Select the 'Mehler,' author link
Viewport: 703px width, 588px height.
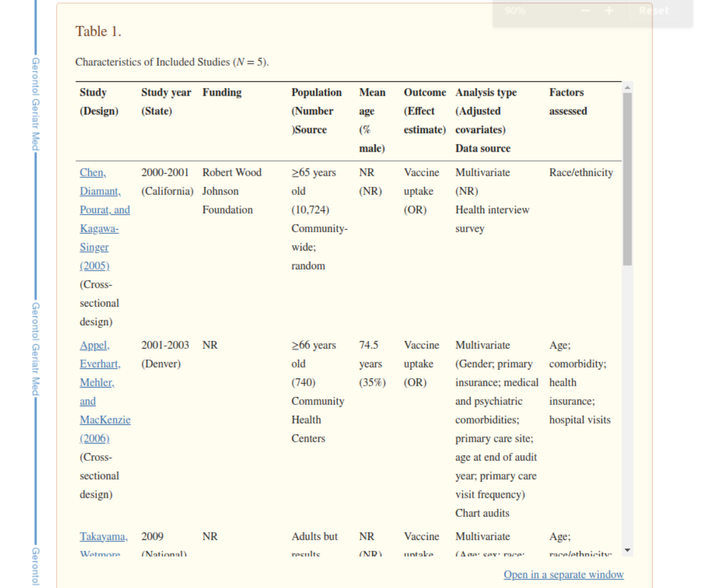[96, 382]
